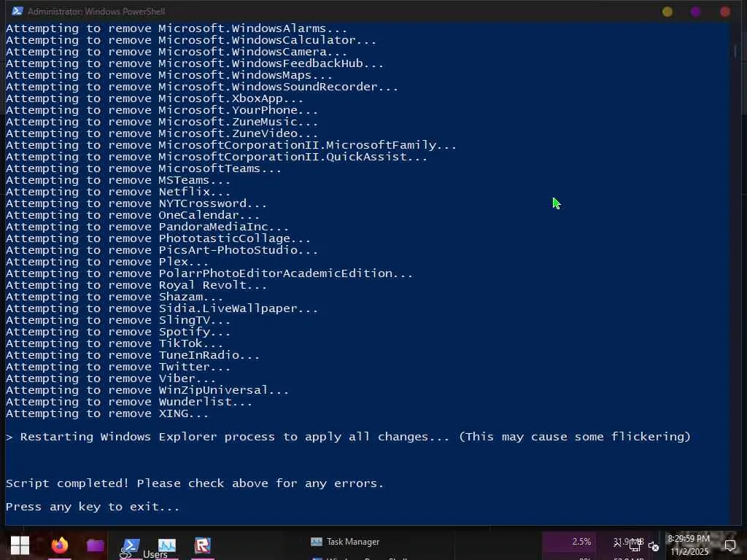Image resolution: width=747 pixels, height=560 pixels.
Task: Click the 'Attempting to remove Plex...' line
Action: coord(107,262)
